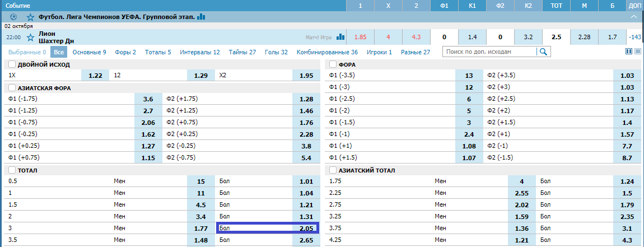Choose handicap Ф2 (+3) at 1.03
Viewport: 644px width, 247px height.
click(x=627, y=87)
